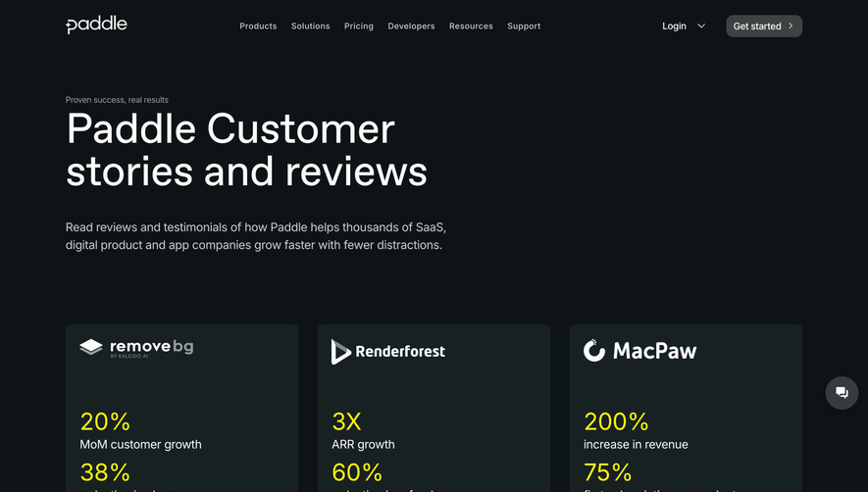Open the chat widget icon
The image size is (868, 492).
click(842, 393)
